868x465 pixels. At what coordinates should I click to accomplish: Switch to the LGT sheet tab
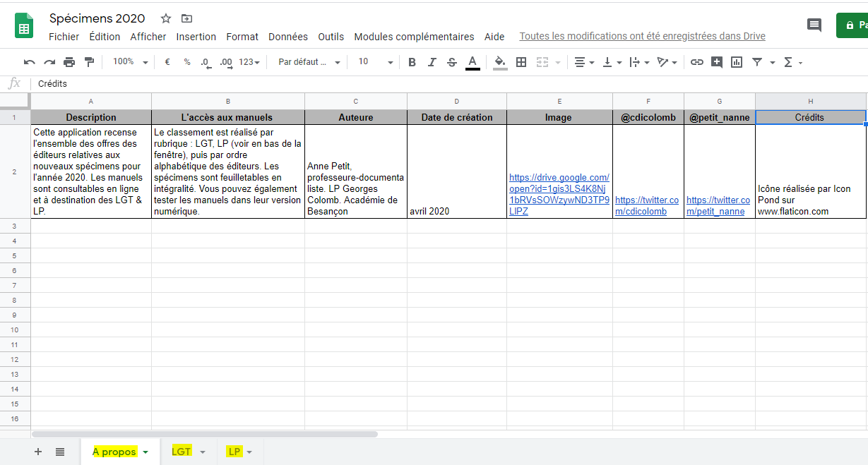pos(182,452)
